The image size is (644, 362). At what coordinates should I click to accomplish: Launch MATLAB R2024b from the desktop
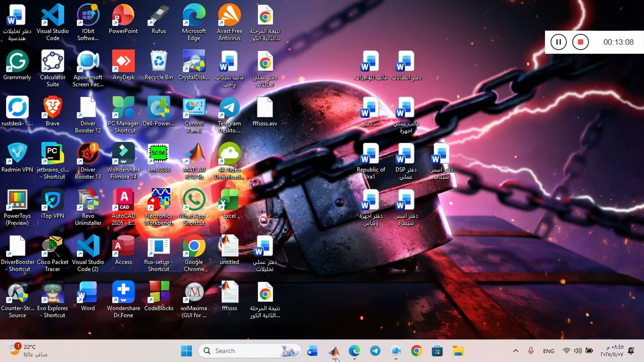pos(194,162)
